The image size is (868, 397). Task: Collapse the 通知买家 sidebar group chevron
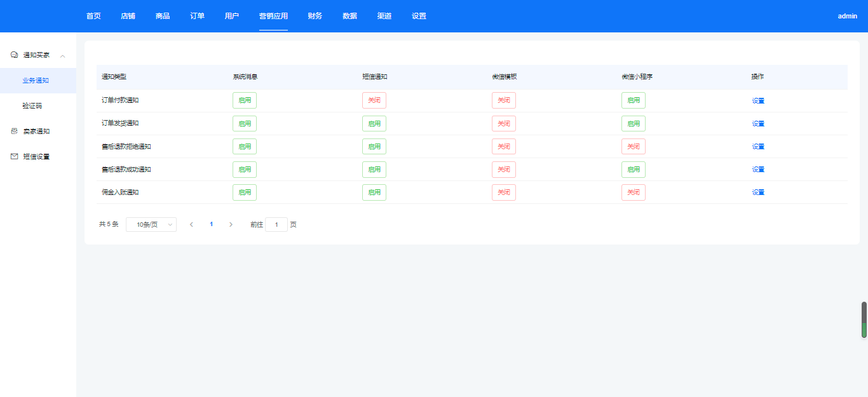click(x=62, y=56)
